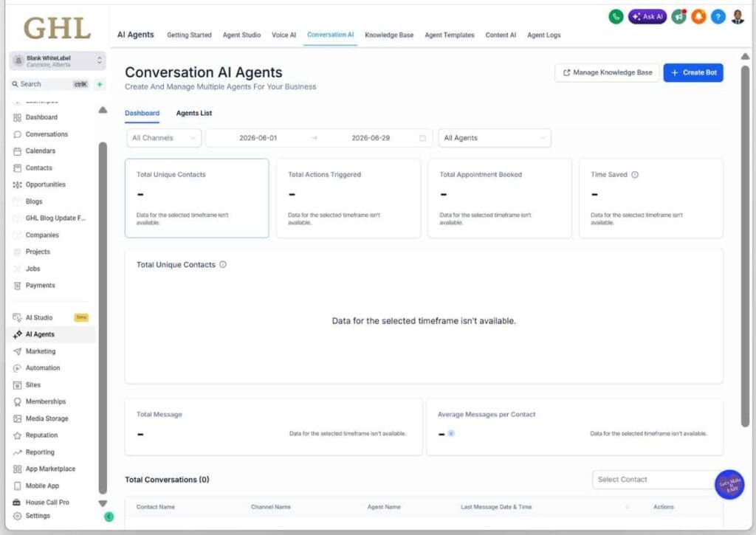The width and height of the screenshot is (756, 535).
Task: Open Sites in the sidebar
Action: 32,384
